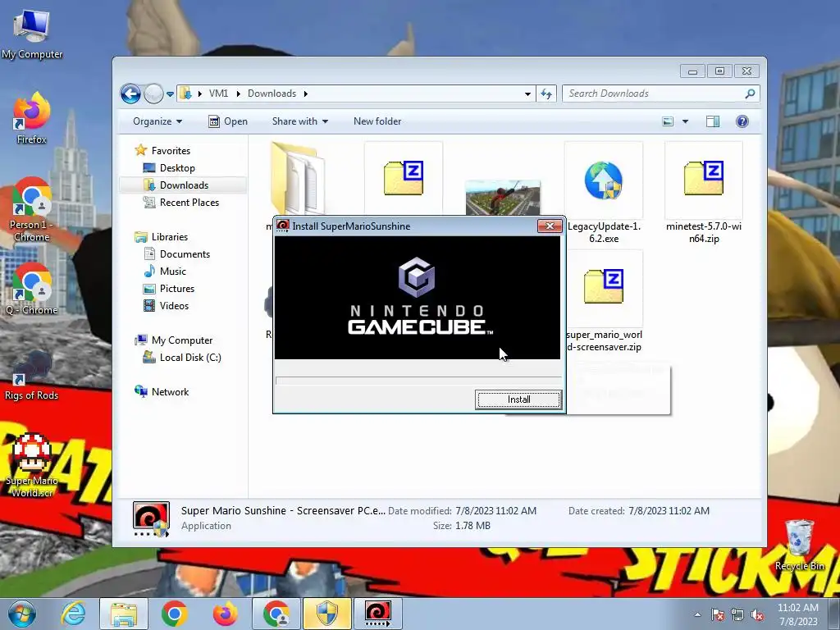Open the Music library
Screen dimensions: 840x630
[165, 271]
